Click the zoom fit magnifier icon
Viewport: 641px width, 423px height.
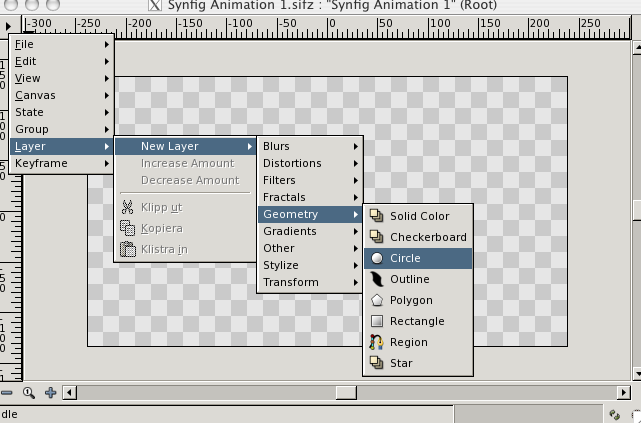[x=29, y=393]
